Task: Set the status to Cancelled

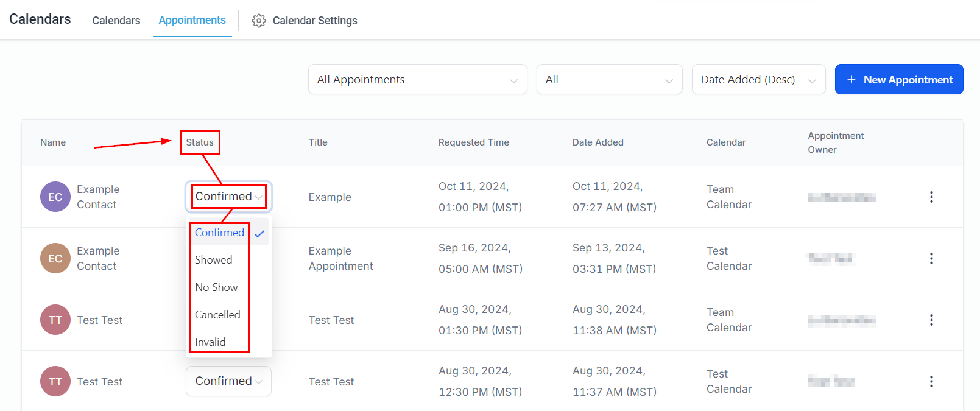Action: click(217, 315)
